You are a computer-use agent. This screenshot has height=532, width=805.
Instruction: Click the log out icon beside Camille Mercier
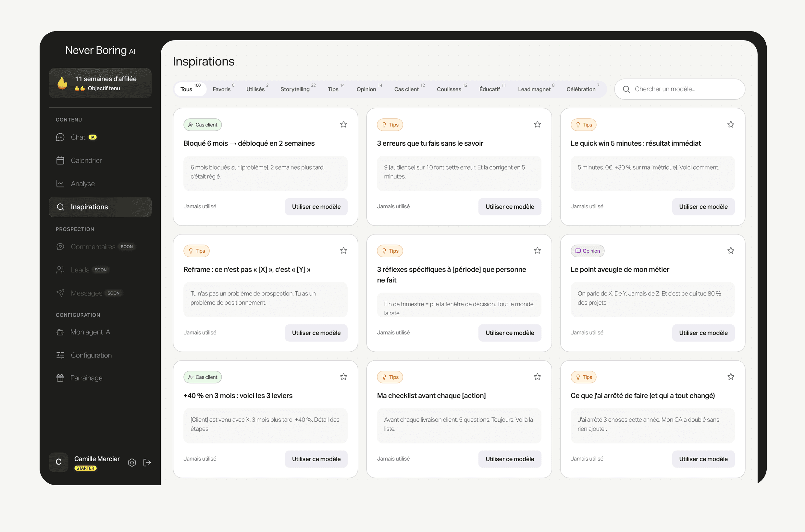pyautogui.click(x=147, y=462)
